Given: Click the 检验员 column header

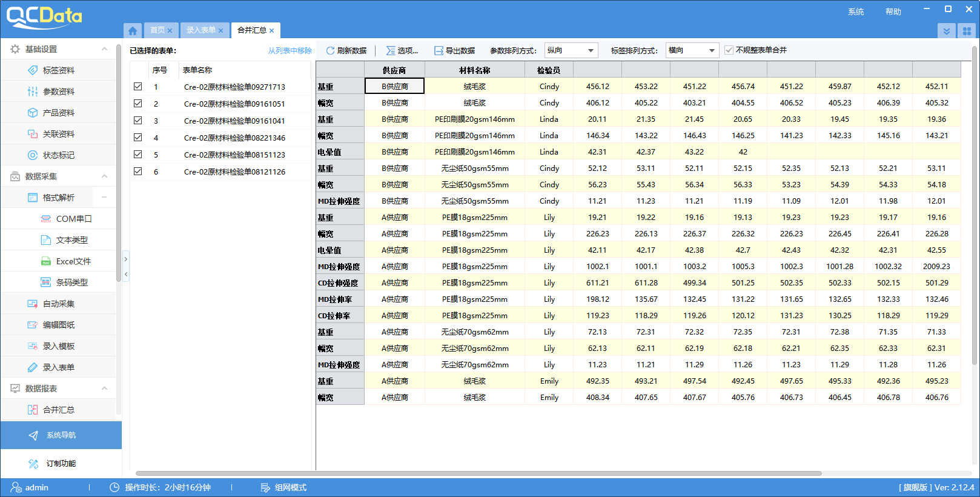Looking at the screenshot, I should point(549,70).
